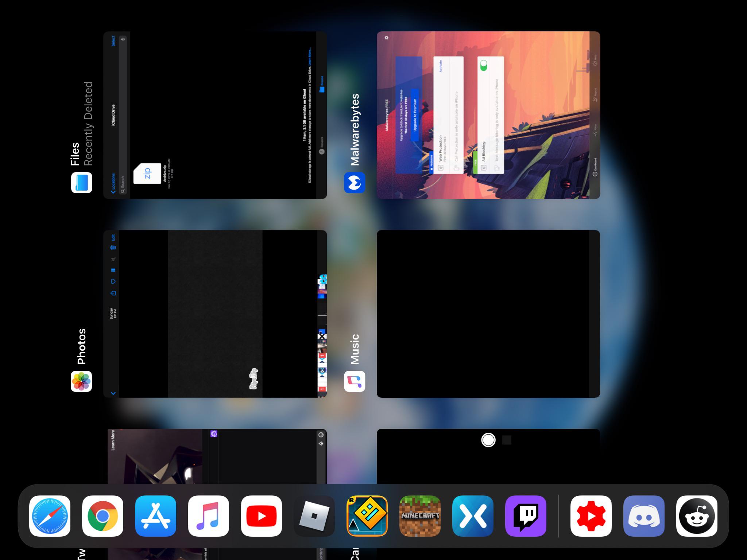
Task: Open Discord from the dock
Action: point(644,516)
